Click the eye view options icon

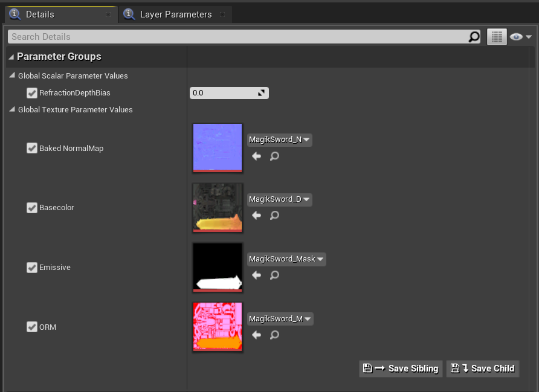point(516,37)
